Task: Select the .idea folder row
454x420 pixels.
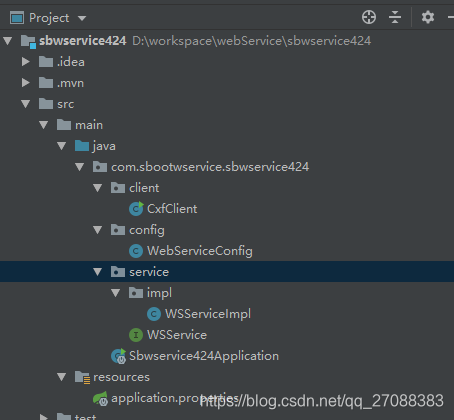Action: 71,62
